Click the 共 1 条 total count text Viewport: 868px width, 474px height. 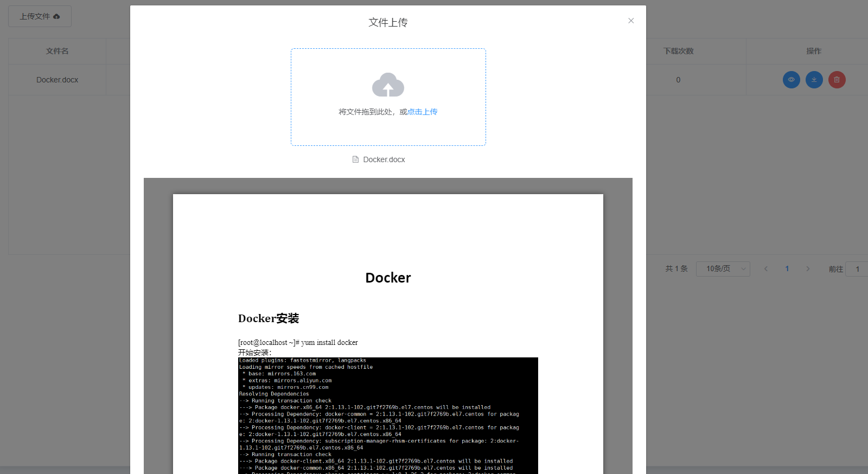click(676, 269)
